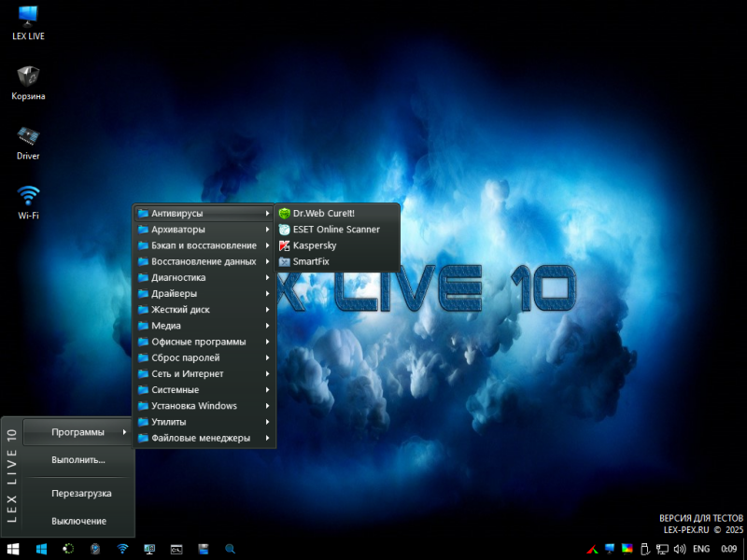Click the Wi-Fi desktop shortcut

(28, 201)
